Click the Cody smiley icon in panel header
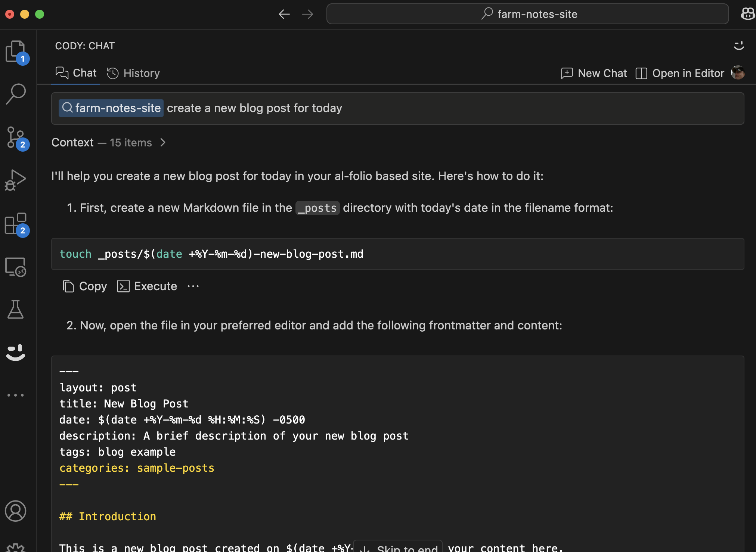This screenshot has width=756, height=552. pyautogui.click(x=739, y=46)
